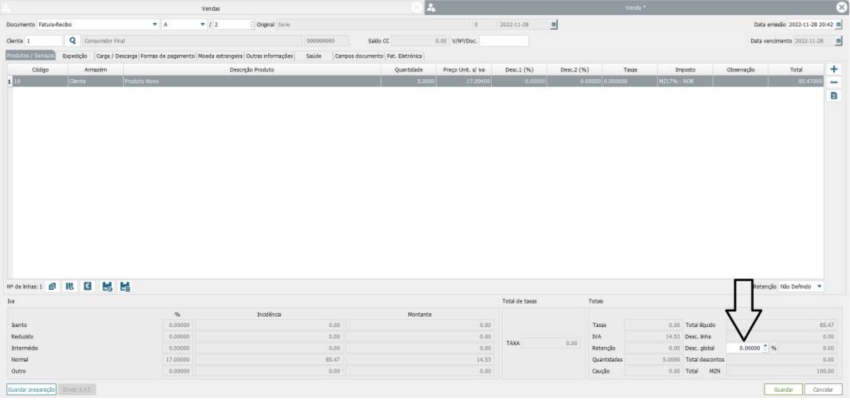Image resolution: width=850 pixels, height=401 pixels.
Task: Open the Data vencimento calendar picker
Action: coord(841,41)
